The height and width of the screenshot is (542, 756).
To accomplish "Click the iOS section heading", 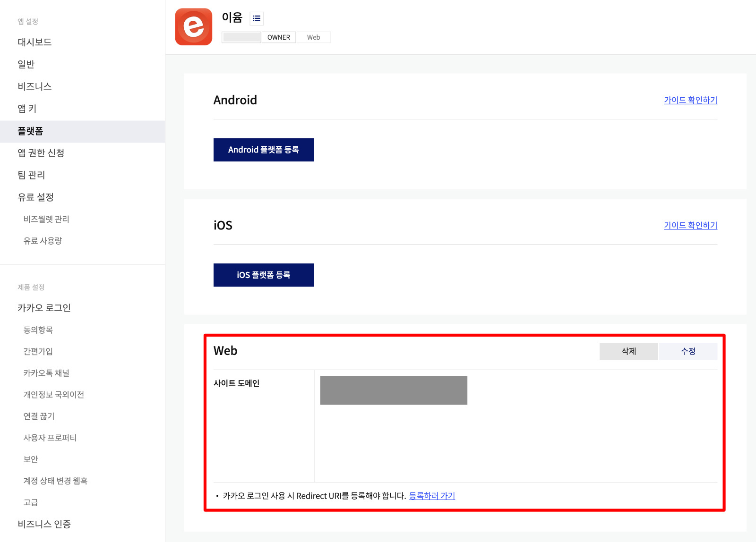I will click(x=223, y=225).
